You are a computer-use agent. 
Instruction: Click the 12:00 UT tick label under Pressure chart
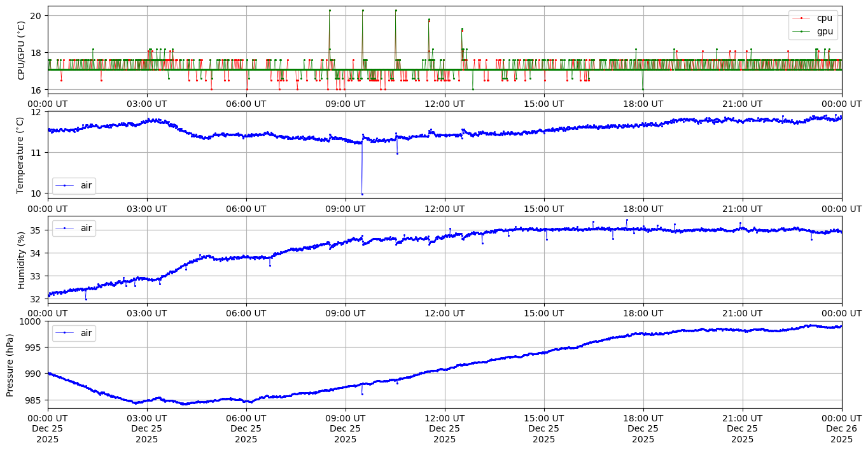click(444, 418)
